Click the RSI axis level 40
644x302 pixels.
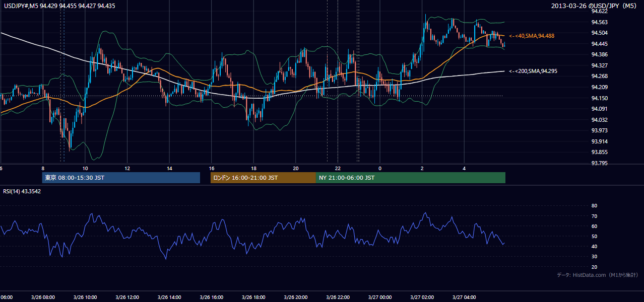(594, 247)
